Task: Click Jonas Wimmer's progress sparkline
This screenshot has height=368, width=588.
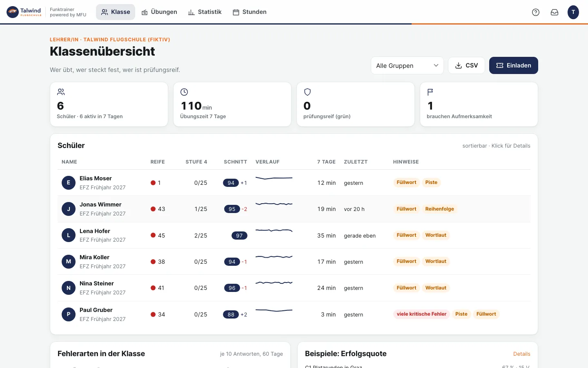Action: tap(274, 204)
